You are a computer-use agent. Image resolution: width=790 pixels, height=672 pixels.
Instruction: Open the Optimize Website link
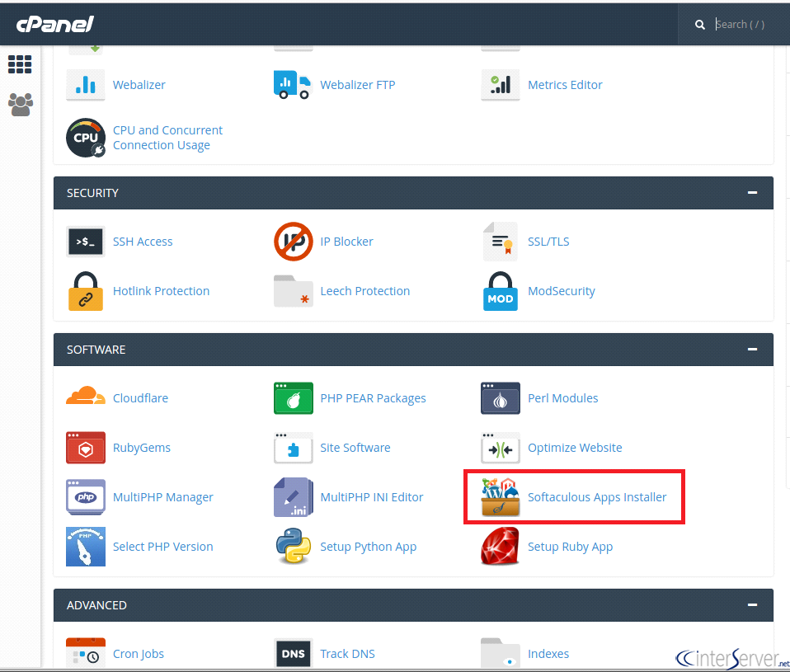[x=575, y=448]
